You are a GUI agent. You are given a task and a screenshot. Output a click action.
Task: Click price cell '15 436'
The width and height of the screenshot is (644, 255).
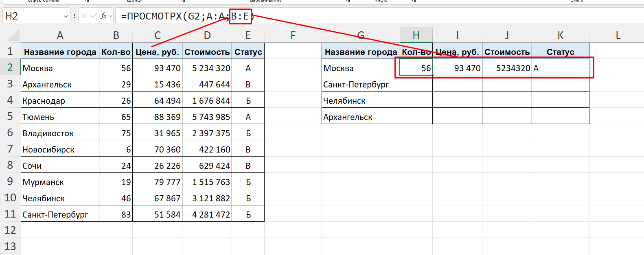click(158, 84)
